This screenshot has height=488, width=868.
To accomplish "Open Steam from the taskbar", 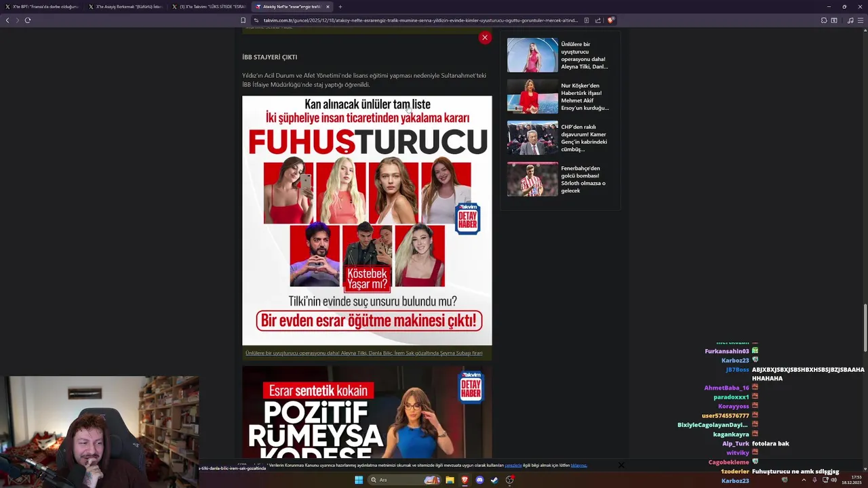I will (x=494, y=480).
